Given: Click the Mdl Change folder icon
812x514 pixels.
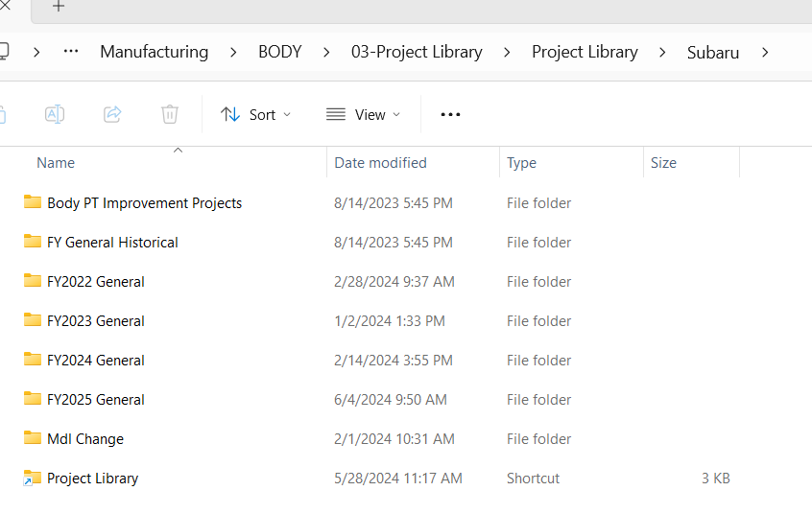Looking at the screenshot, I should point(33,438).
